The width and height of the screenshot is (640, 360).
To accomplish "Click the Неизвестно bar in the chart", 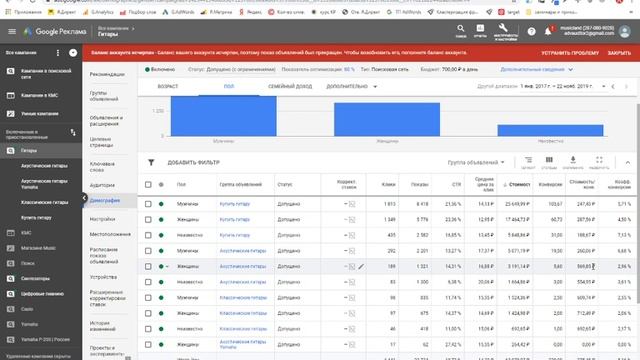I will (x=550, y=131).
